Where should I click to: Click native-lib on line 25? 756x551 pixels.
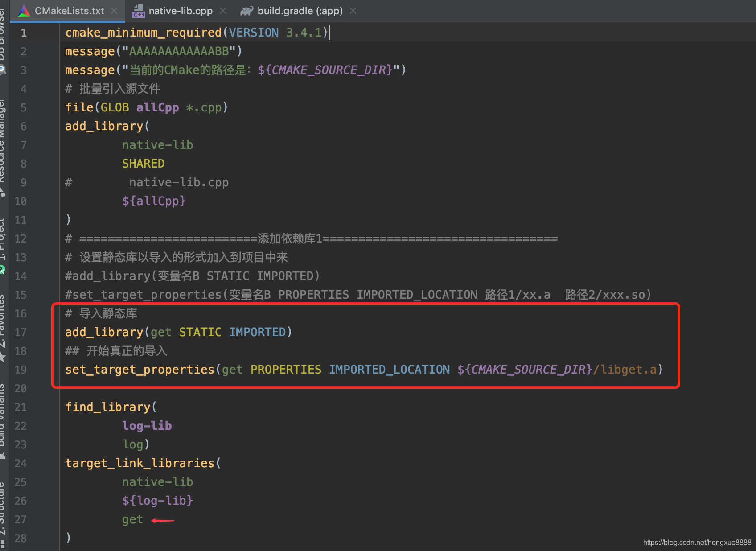(157, 482)
